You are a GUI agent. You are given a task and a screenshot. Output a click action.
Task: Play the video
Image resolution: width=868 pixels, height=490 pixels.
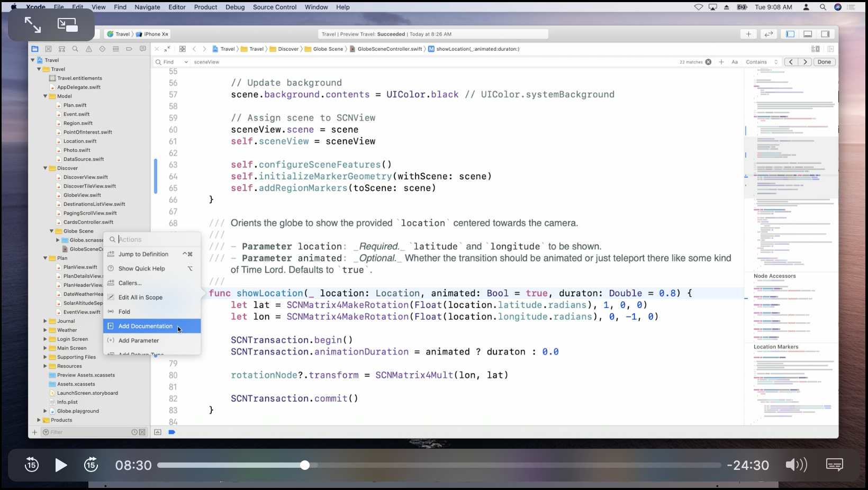coord(61,465)
